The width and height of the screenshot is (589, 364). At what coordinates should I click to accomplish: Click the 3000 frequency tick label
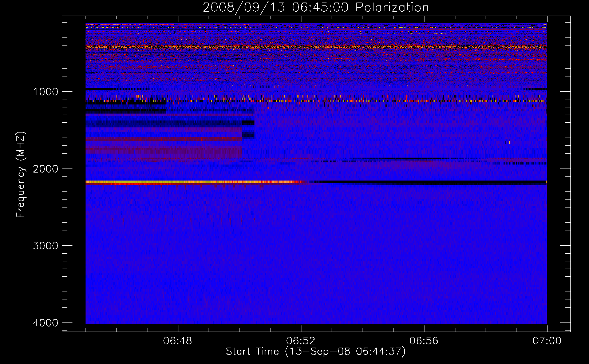pos(46,246)
